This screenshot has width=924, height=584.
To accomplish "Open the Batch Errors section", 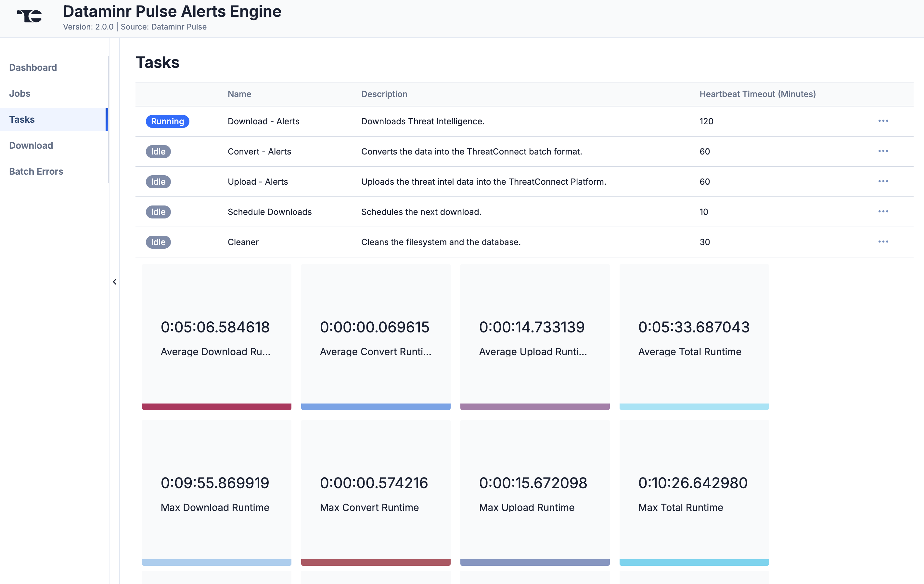I will coord(36,171).
